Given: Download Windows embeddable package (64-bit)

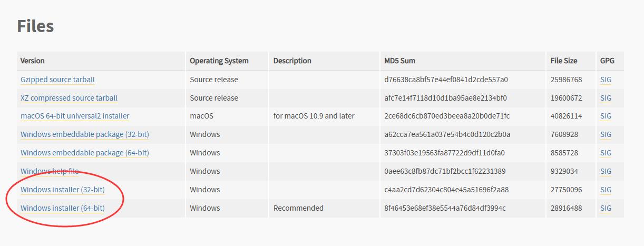Looking at the screenshot, I should pos(84,153).
